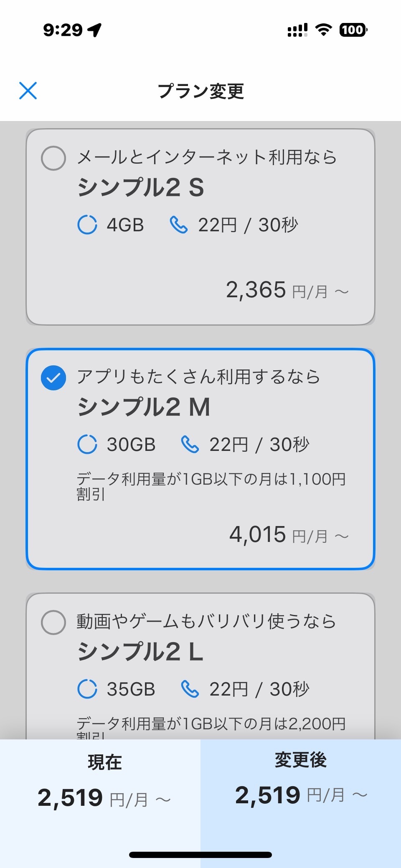
Task: Tap the phone icon in シンプル2 M
Action: (190, 444)
